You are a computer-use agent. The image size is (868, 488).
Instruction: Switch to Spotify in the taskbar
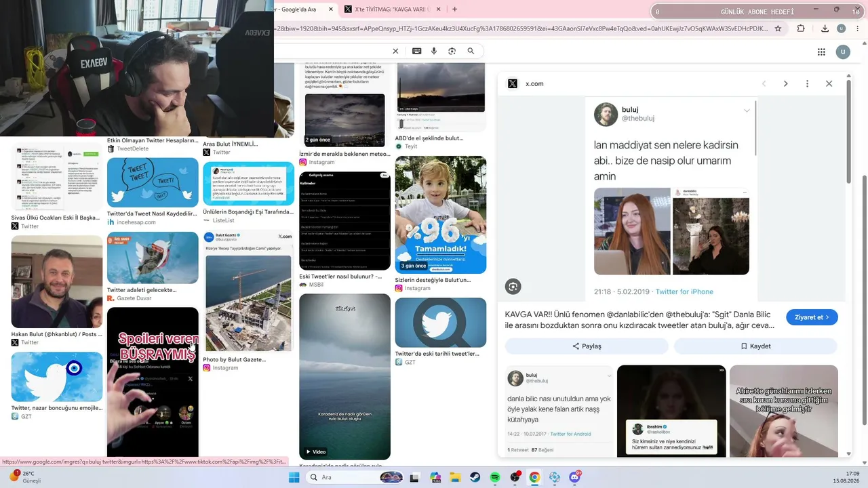(x=495, y=477)
